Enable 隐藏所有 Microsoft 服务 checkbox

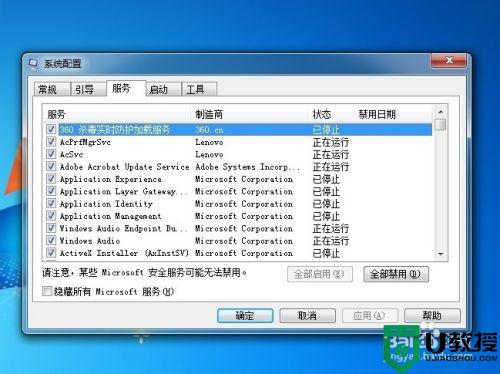47,291
